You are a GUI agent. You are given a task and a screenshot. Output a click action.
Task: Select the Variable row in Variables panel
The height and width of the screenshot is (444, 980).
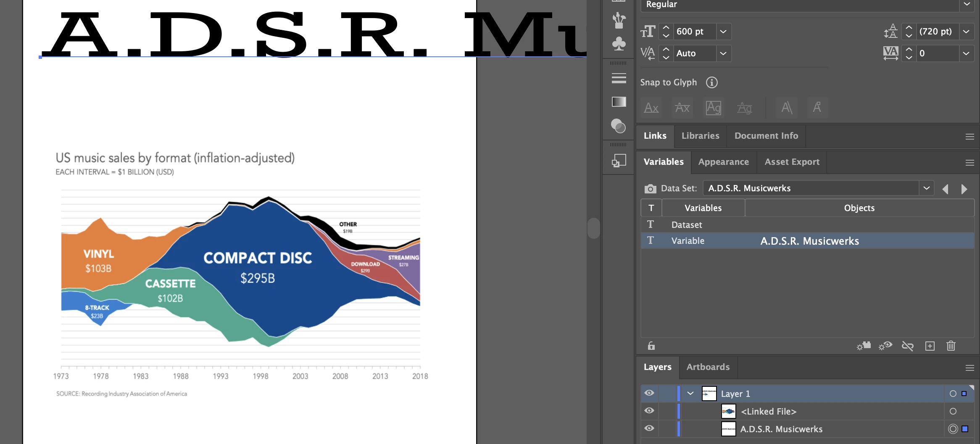point(807,241)
